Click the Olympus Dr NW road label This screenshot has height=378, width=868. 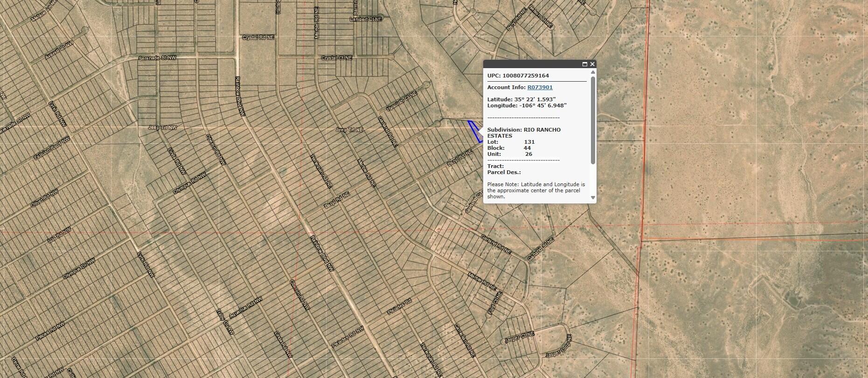click(x=79, y=269)
